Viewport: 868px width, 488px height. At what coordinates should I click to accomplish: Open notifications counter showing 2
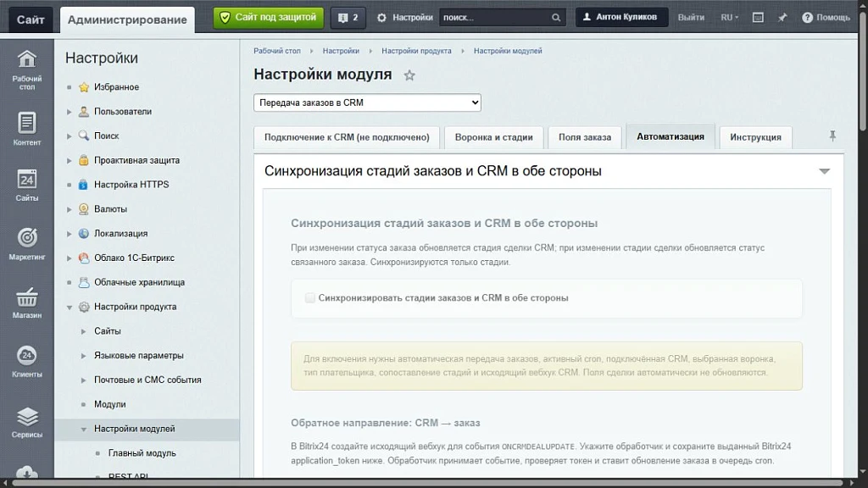click(x=348, y=18)
